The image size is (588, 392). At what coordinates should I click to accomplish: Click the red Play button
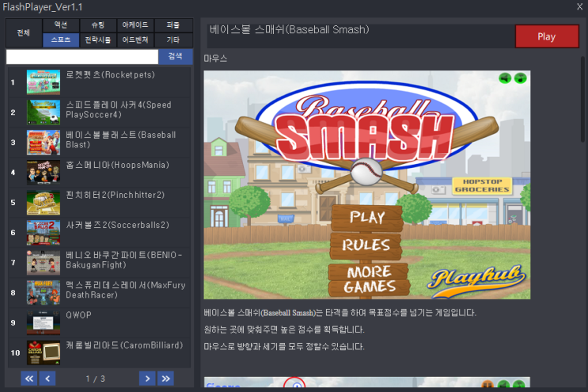(547, 36)
